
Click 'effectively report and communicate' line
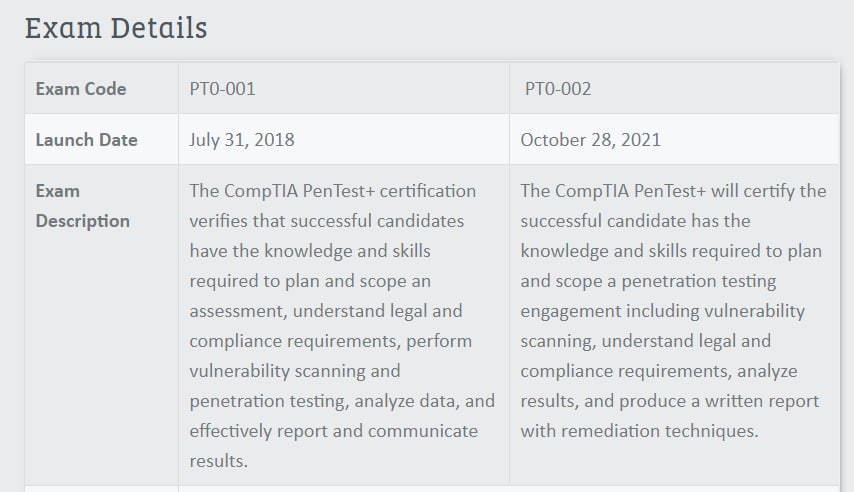333,431
